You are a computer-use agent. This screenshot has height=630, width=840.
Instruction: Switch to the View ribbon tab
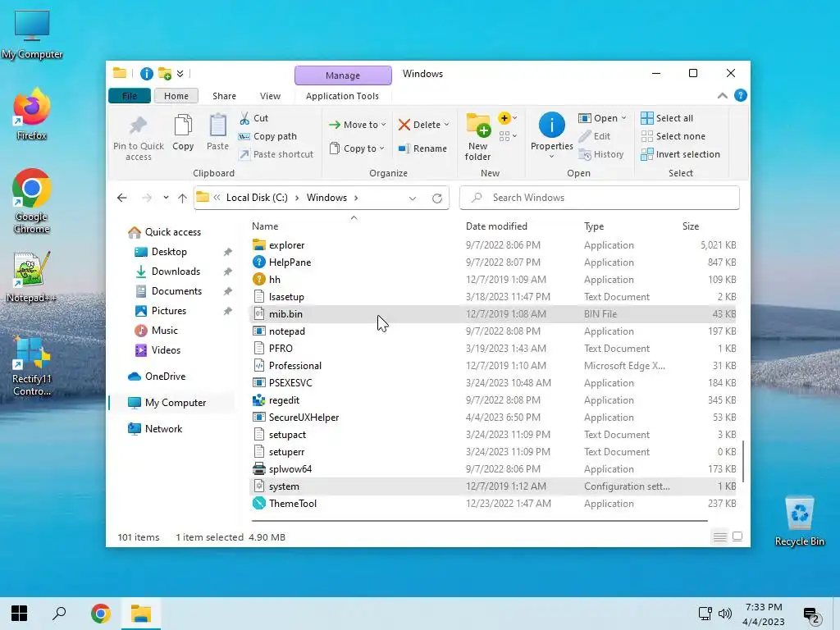coord(270,96)
